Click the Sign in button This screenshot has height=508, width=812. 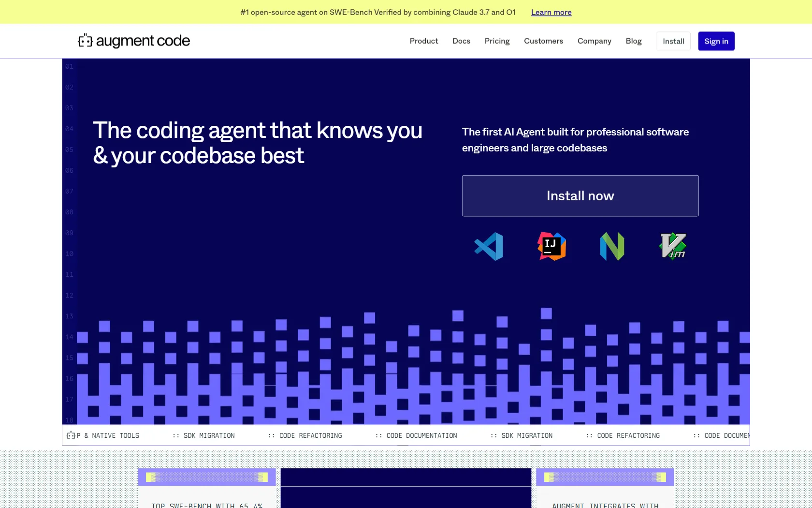pyautogui.click(x=716, y=41)
